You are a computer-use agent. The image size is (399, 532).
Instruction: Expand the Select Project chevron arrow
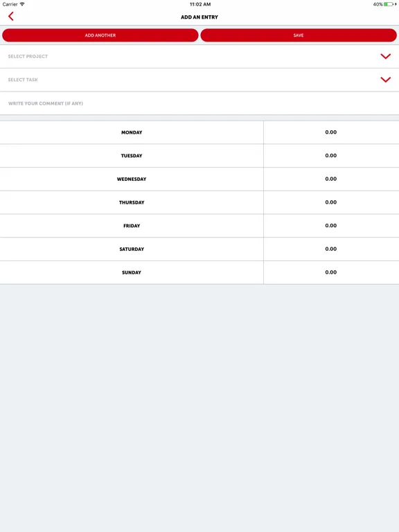pyautogui.click(x=385, y=56)
